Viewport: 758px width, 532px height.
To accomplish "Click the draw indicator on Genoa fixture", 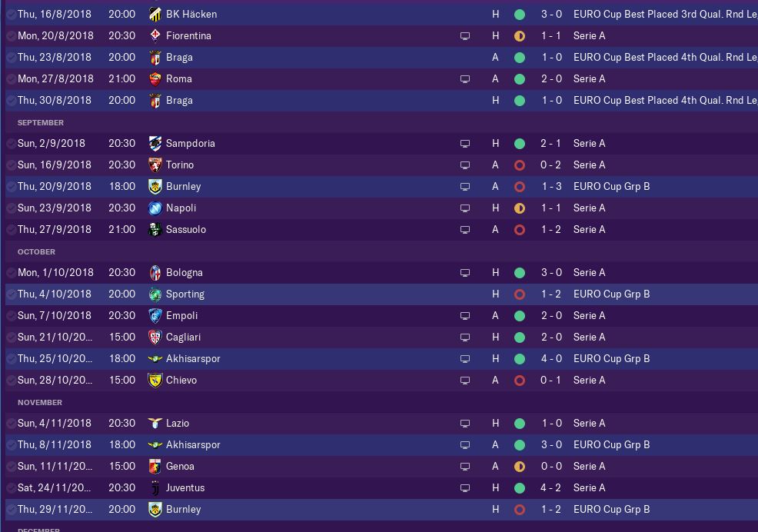I will [520, 466].
